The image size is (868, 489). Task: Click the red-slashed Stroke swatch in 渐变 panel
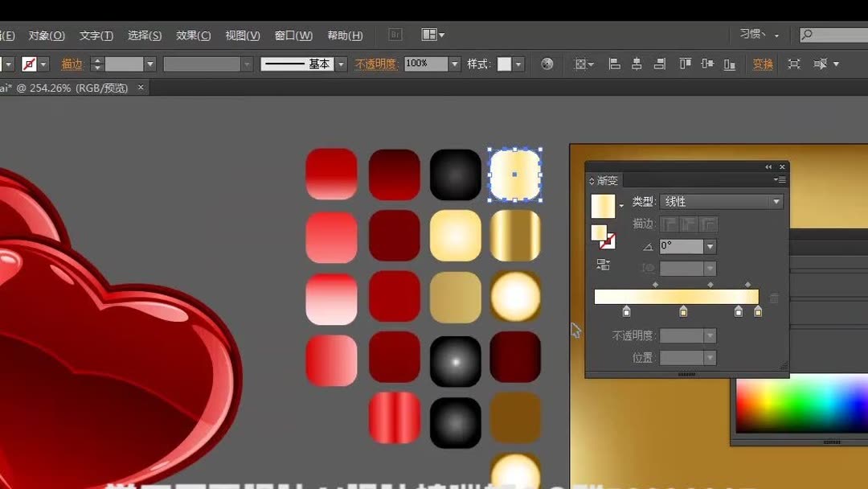608,241
